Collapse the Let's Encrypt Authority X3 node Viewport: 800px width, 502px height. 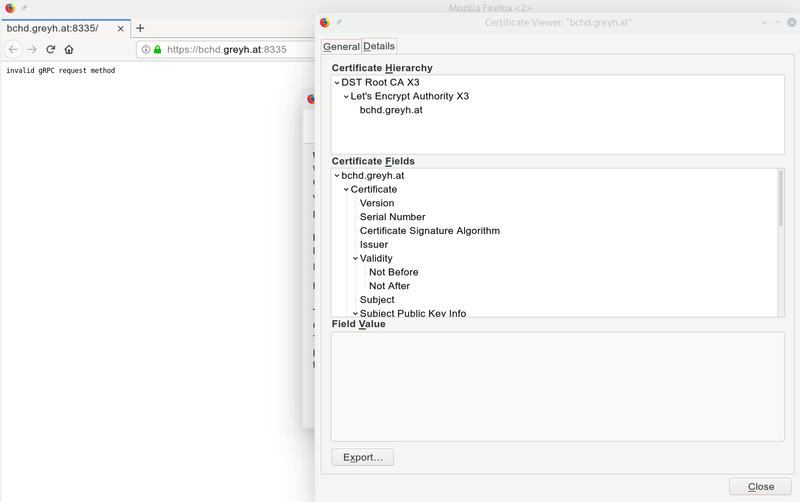[346, 96]
